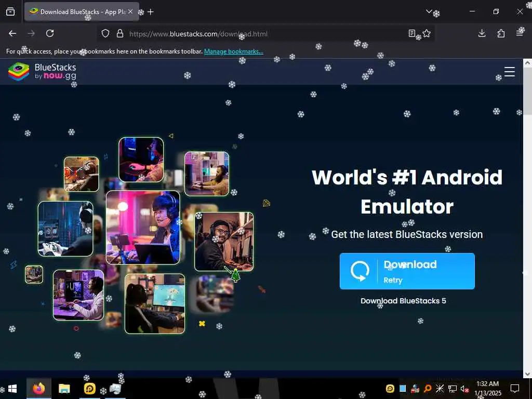Click the World's #1 Android Emulator heading
The height and width of the screenshot is (399, 532).
(407, 192)
